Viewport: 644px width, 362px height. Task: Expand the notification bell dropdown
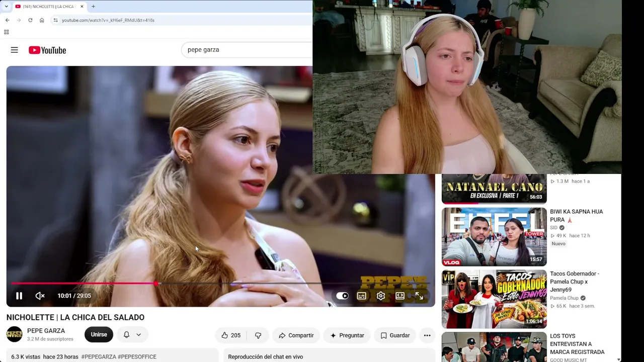pos(132,335)
